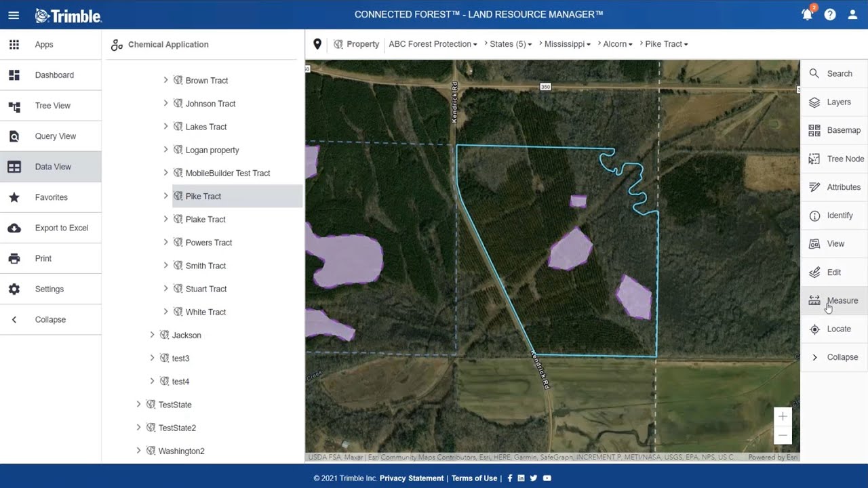Open Favorites star item

coord(51,197)
